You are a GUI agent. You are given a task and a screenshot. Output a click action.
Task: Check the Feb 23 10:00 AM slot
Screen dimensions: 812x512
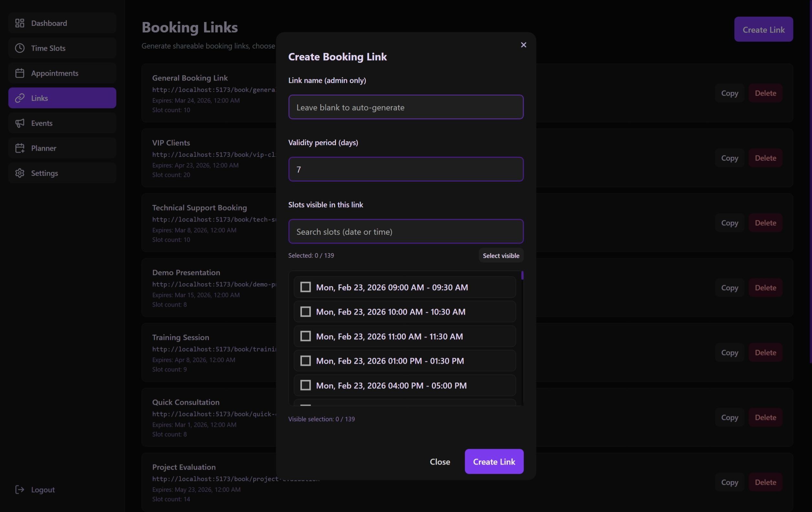[305, 311]
